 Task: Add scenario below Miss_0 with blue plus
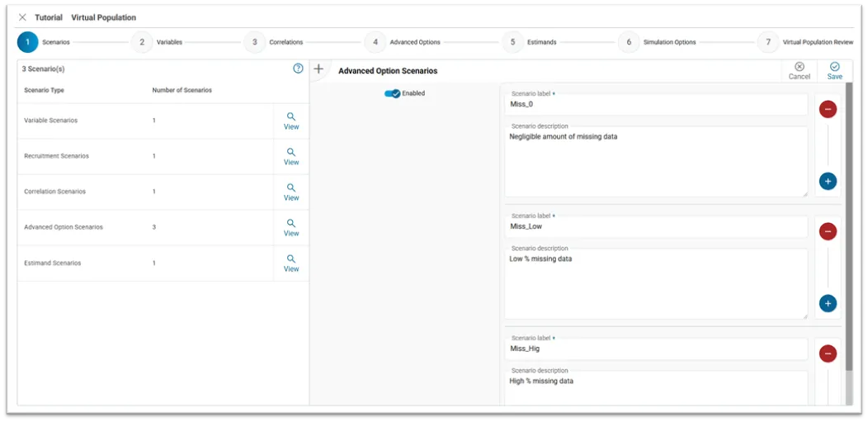[x=828, y=181]
